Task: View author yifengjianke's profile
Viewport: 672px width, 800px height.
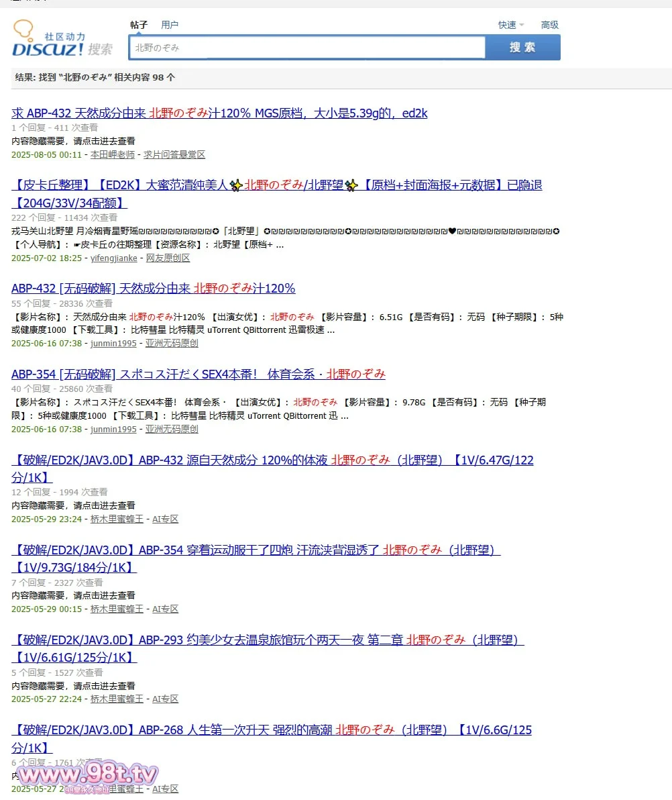Action: pos(114,258)
